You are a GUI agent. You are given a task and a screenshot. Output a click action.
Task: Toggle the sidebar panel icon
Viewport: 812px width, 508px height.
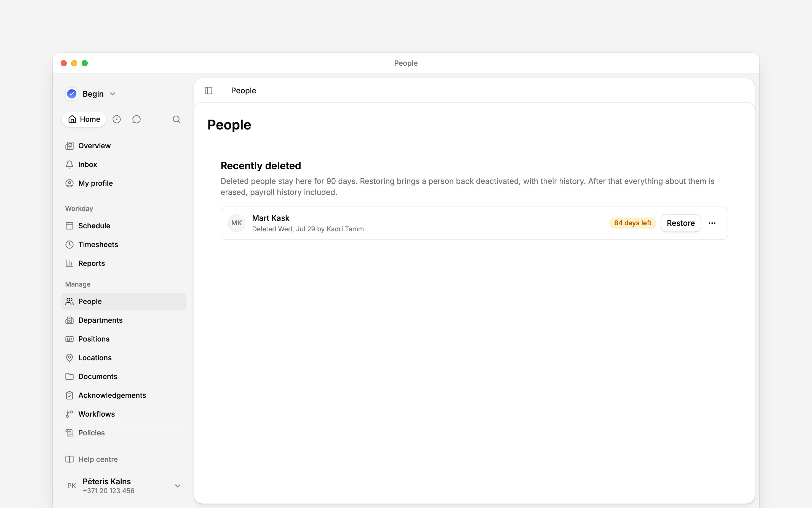tap(208, 91)
